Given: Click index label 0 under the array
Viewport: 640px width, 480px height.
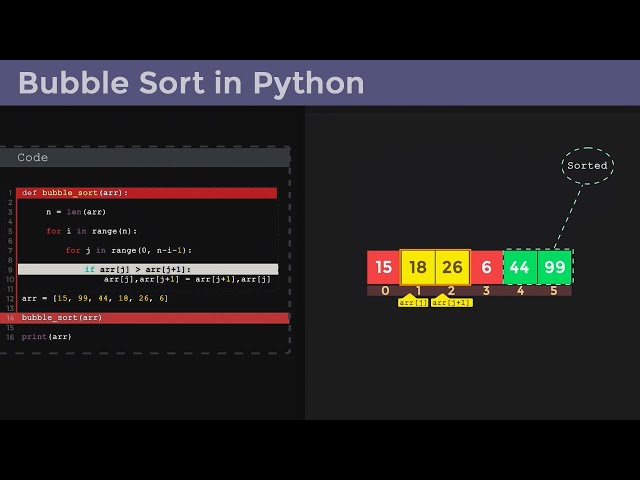Looking at the screenshot, I should click(385, 291).
